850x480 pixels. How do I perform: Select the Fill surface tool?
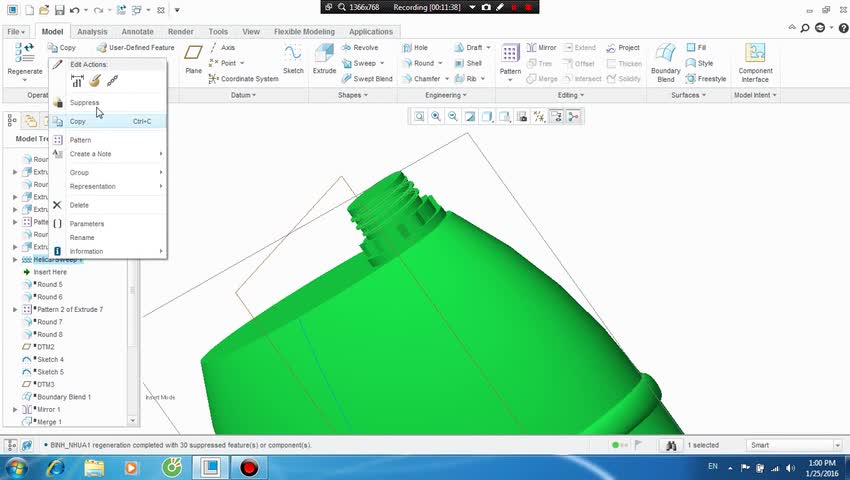697,48
